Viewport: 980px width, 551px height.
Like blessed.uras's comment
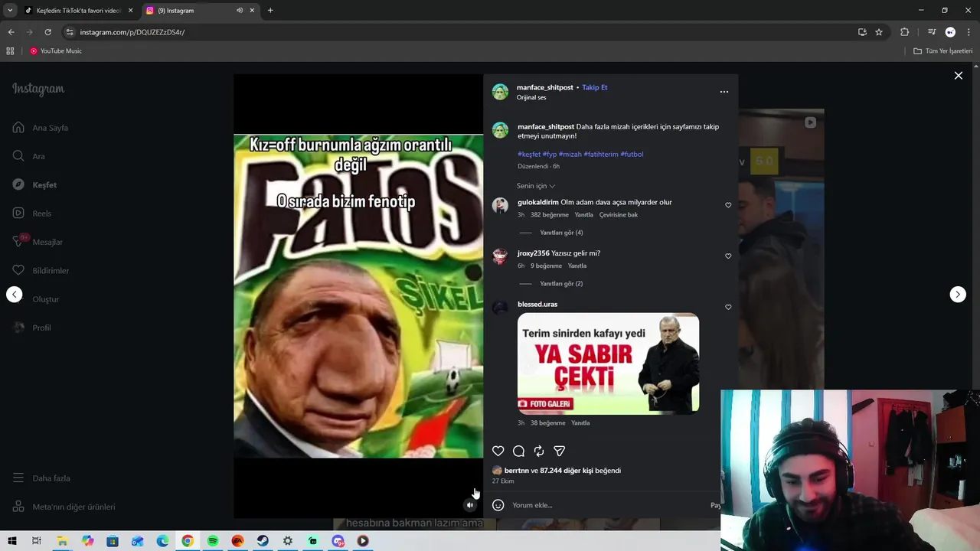[x=728, y=308]
